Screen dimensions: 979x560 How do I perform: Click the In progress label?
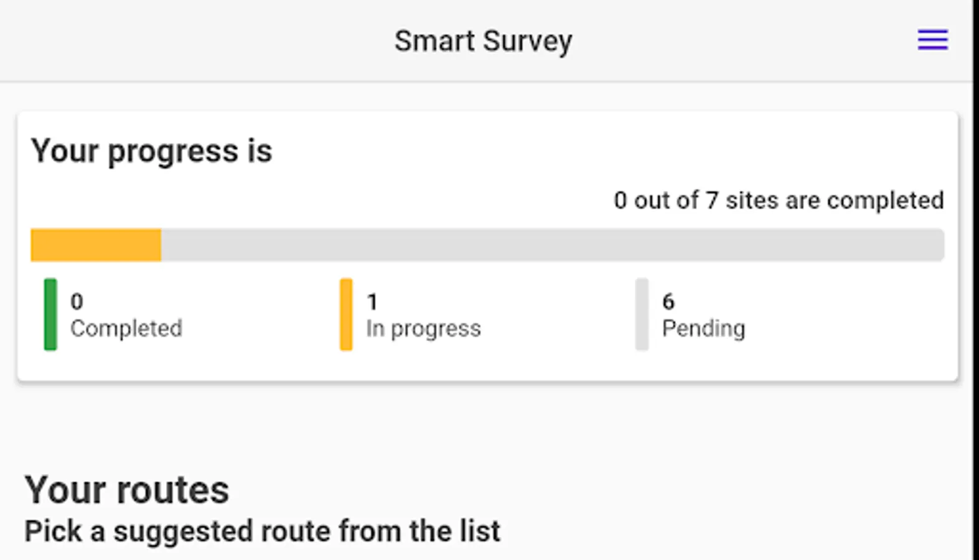coord(423,328)
